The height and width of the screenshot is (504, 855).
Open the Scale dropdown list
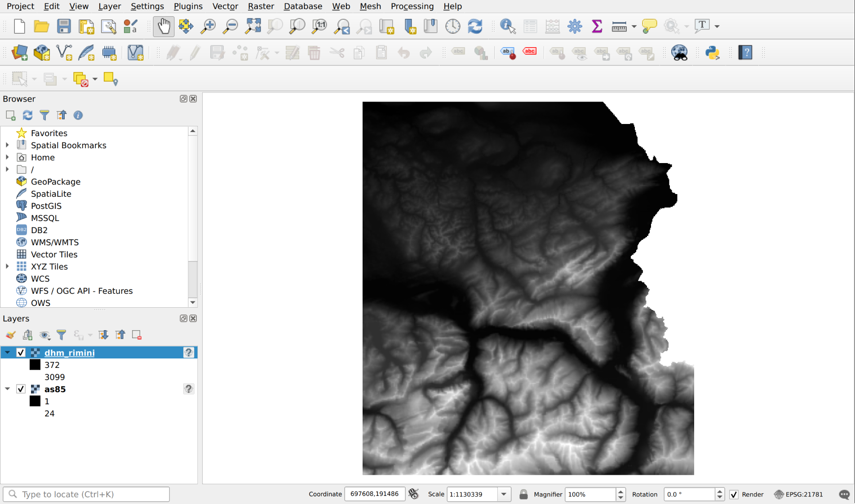tap(504, 495)
